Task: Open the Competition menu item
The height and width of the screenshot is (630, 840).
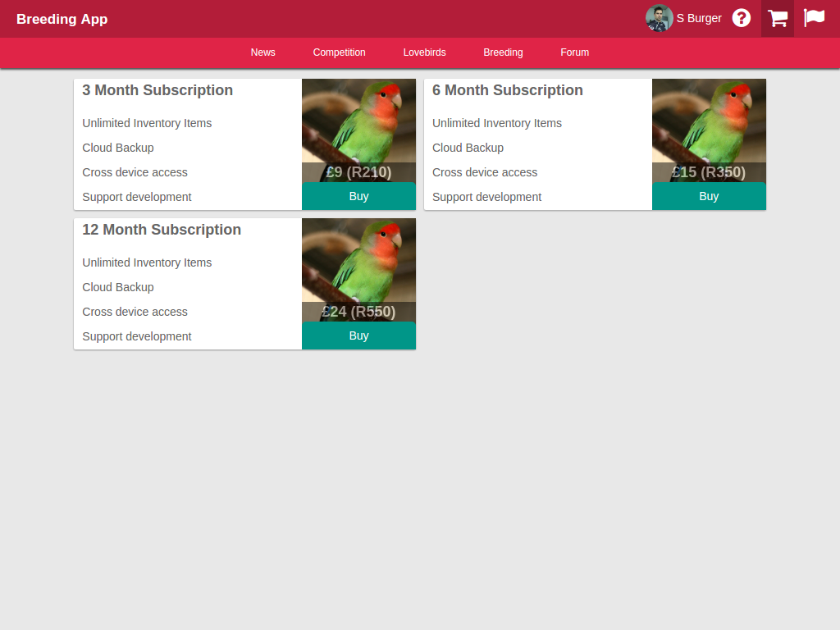Action: (x=339, y=52)
